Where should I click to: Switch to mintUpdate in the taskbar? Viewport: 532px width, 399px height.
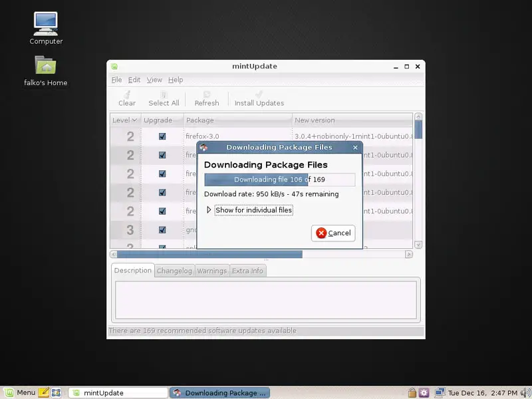coord(118,392)
